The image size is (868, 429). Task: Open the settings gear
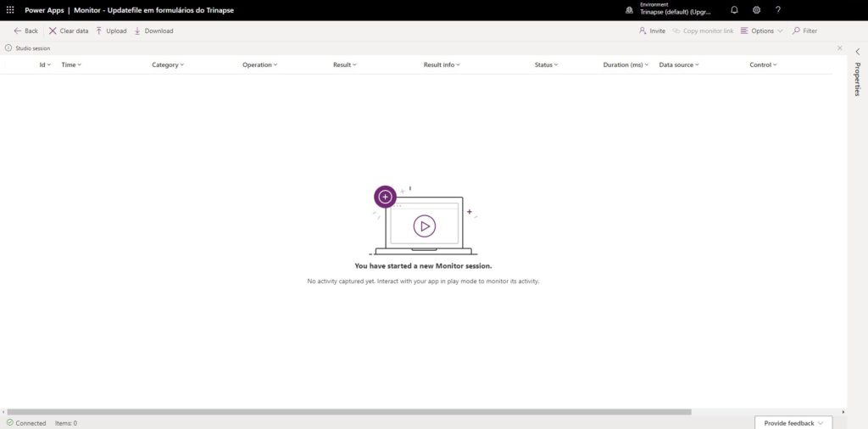pos(756,10)
